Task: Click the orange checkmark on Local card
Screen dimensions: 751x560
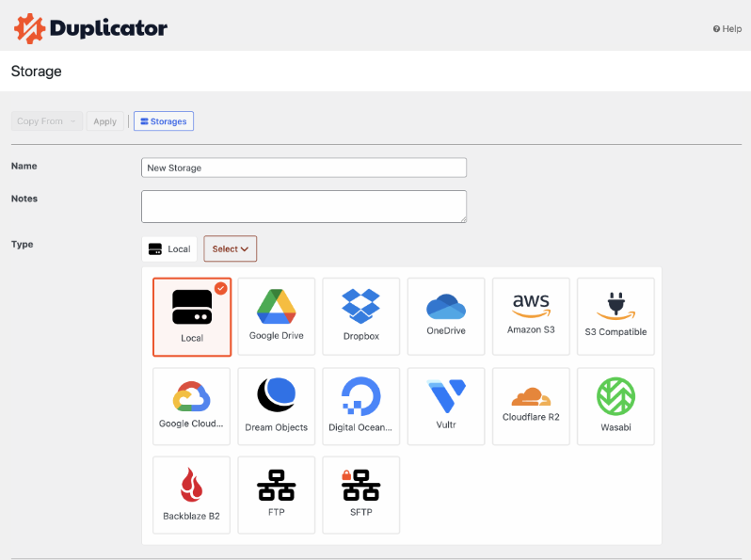Action: [x=221, y=288]
